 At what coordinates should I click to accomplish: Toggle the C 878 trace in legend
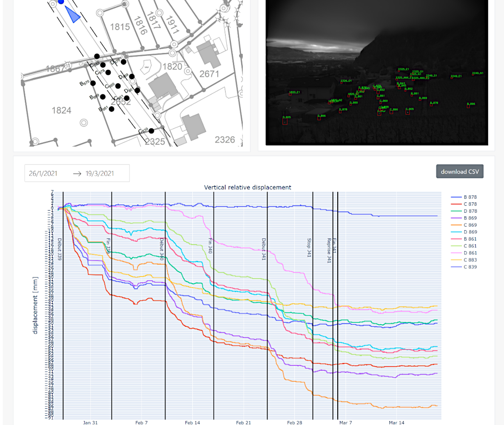coord(464,204)
